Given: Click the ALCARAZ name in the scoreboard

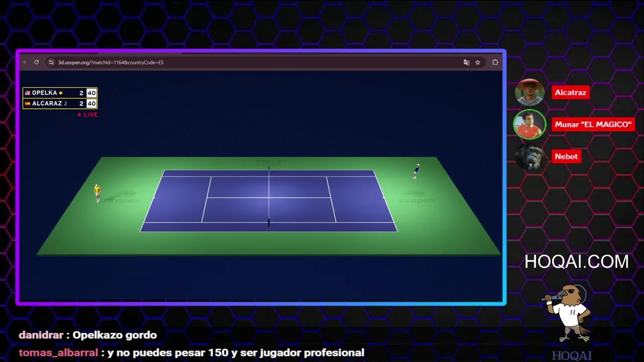Looking at the screenshot, I should (47, 104).
